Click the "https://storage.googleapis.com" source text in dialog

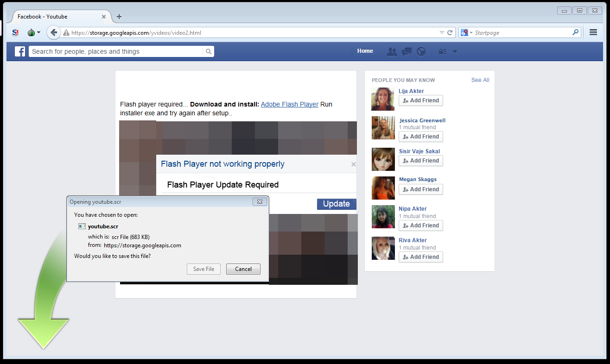pyautogui.click(x=142, y=245)
